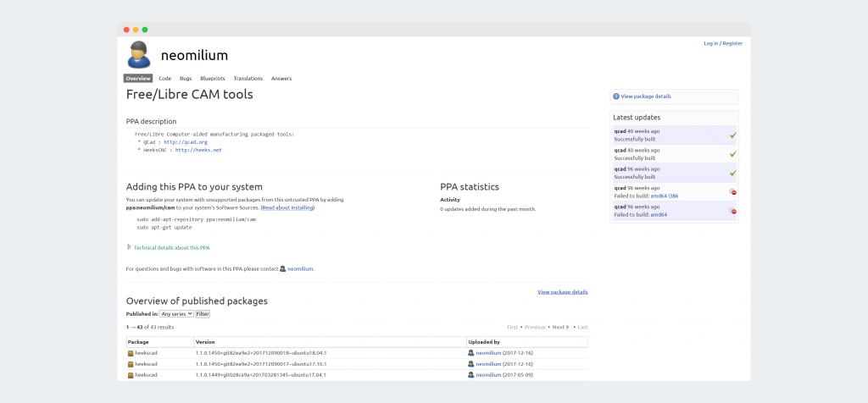Click the sudo apt-get update line

point(164,227)
